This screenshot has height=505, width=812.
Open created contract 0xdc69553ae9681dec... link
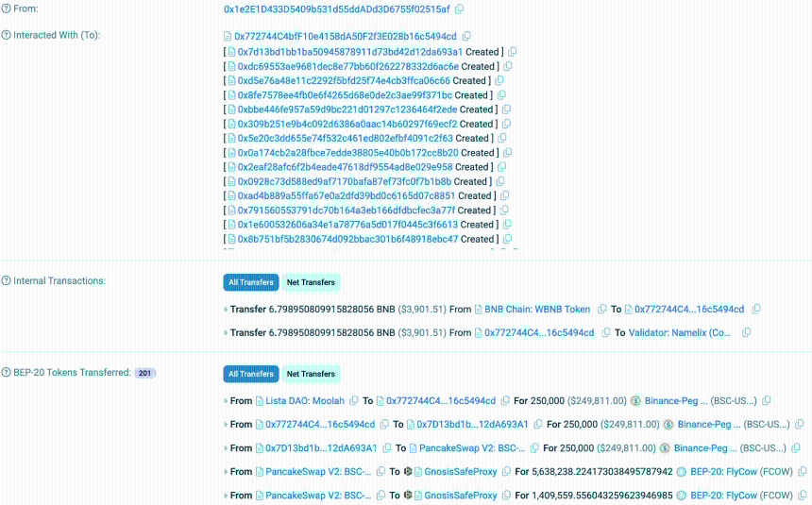348,66
